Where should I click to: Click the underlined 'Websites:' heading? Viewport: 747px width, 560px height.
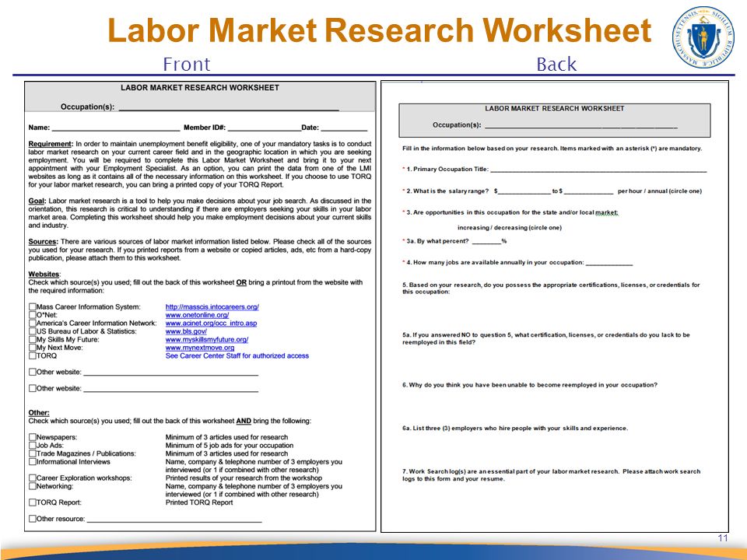pos(44,275)
